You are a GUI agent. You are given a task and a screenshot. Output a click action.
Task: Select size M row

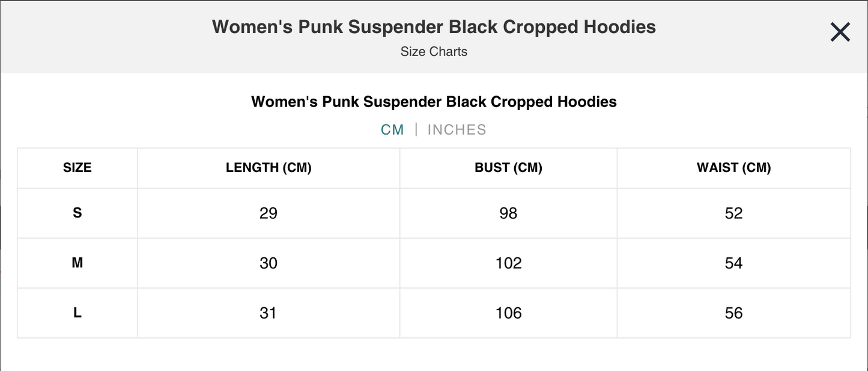77,263
